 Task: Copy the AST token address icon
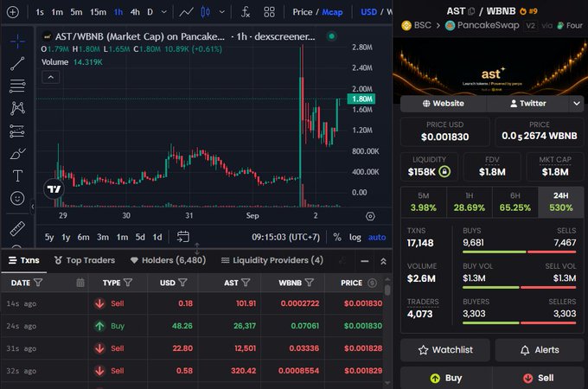(x=471, y=11)
